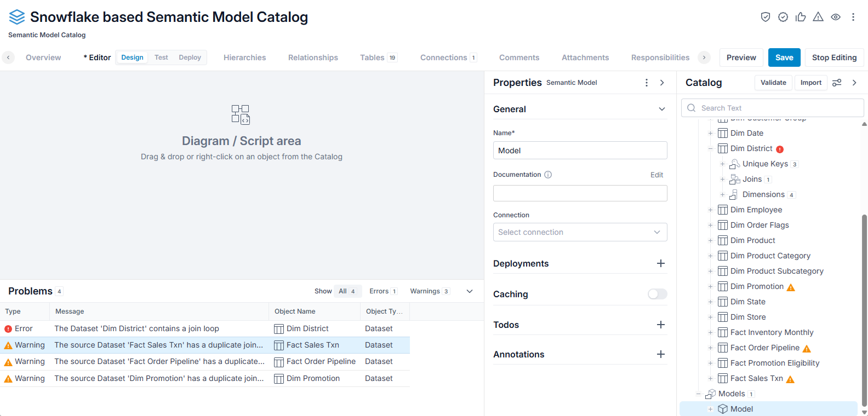Click the Import button in Catalog
The width and height of the screenshot is (868, 416).
[811, 83]
